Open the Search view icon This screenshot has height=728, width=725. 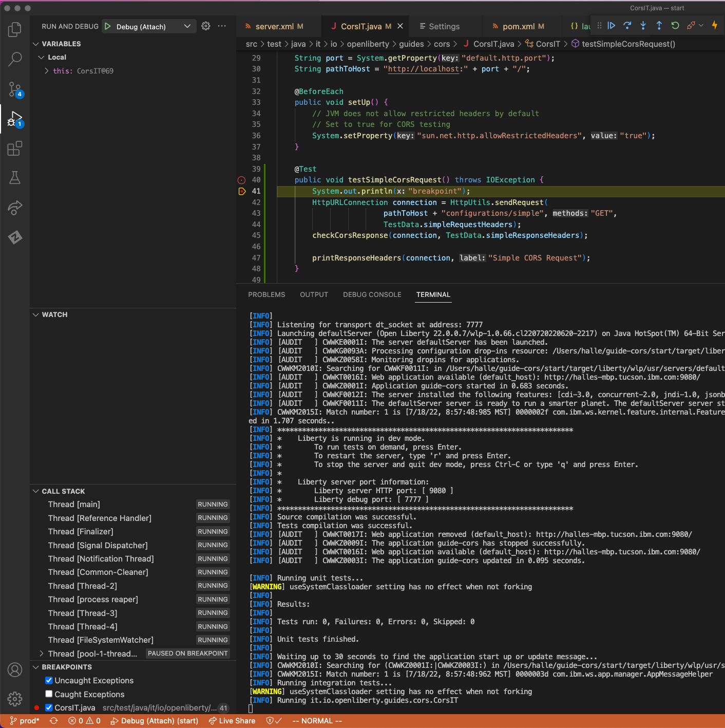point(14,59)
